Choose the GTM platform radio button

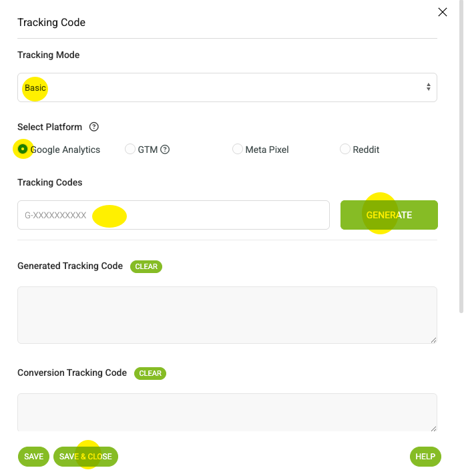coord(130,149)
